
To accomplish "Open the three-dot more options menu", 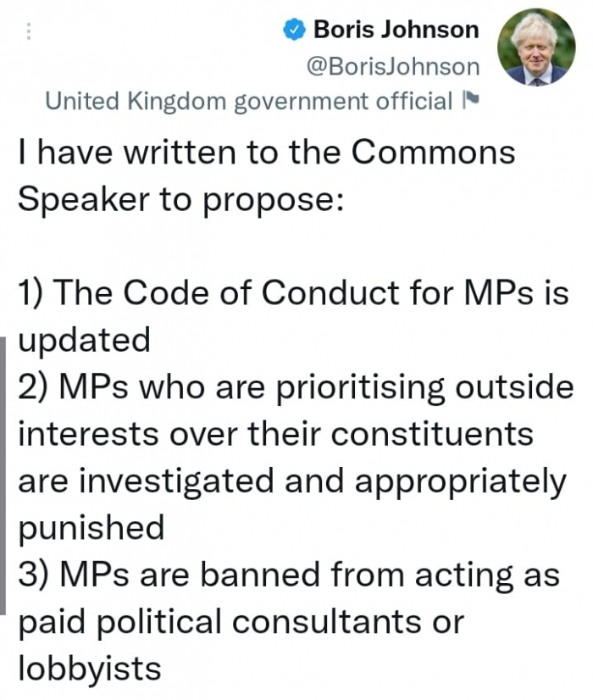I will click(x=29, y=32).
